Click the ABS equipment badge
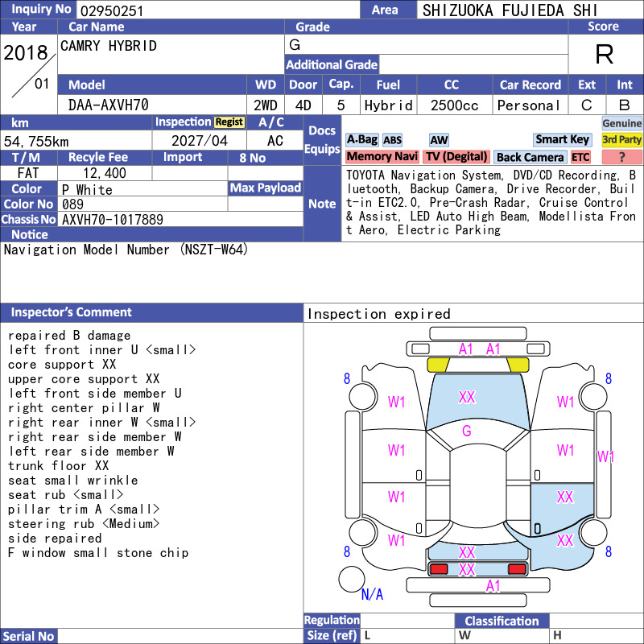 (392, 140)
